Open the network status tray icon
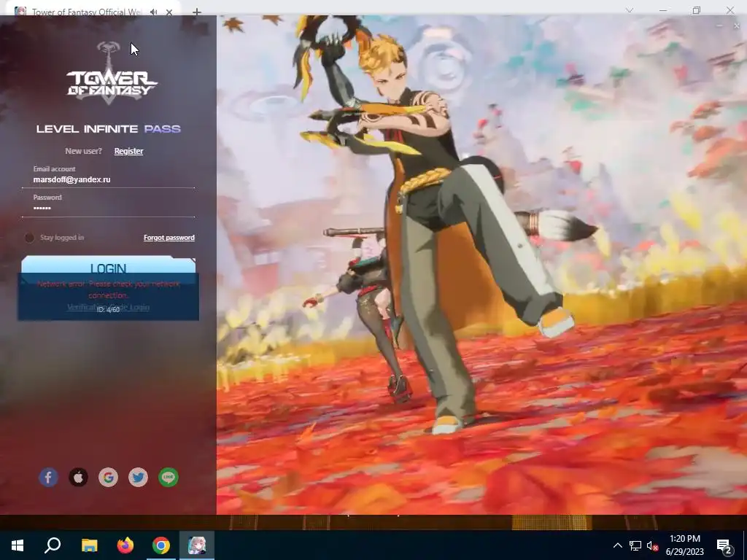Viewport: 747px width, 560px height. point(635,545)
